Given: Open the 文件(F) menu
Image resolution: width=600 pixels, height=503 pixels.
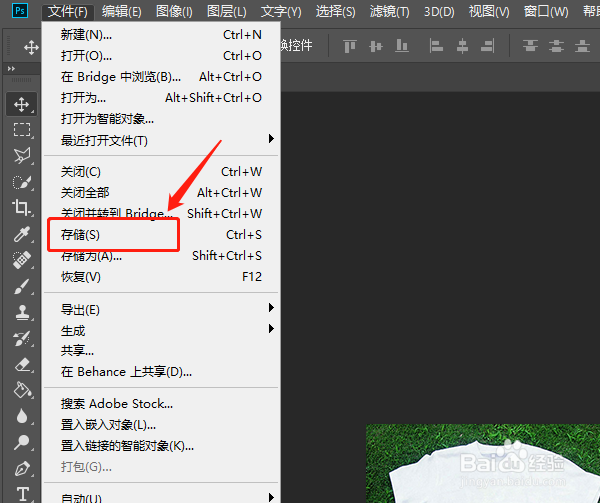Looking at the screenshot, I should click(68, 11).
